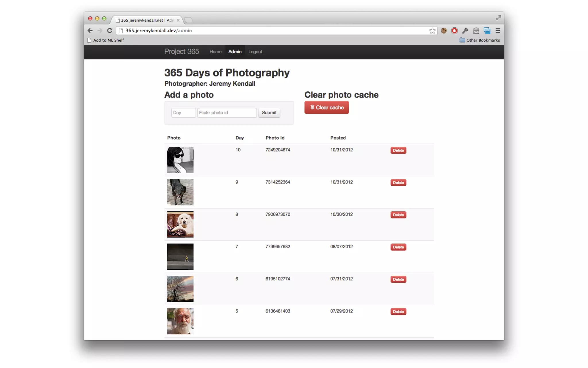Bookmark the page with the star icon
Viewport: 588px width, 368px height.
(x=432, y=30)
